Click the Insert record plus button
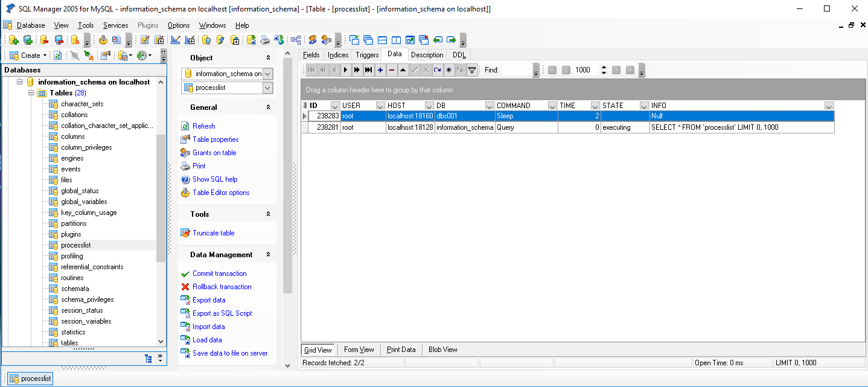This screenshot has width=868, height=387. pos(380,70)
